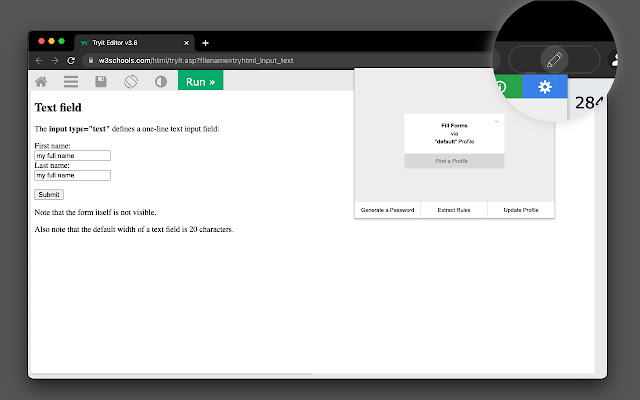This screenshot has height=400, width=640.
Task: Focus the Find a Profile search box
Action: click(x=454, y=161)
